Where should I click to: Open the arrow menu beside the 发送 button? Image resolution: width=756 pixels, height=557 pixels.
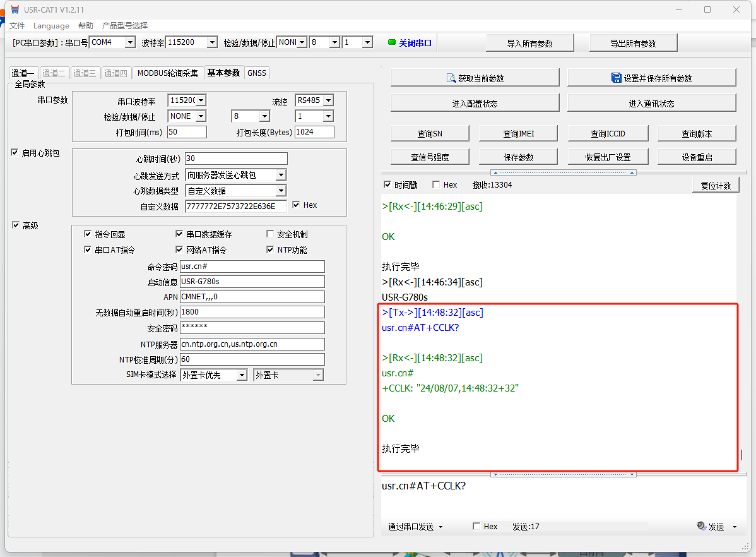[x=735, y=527]
